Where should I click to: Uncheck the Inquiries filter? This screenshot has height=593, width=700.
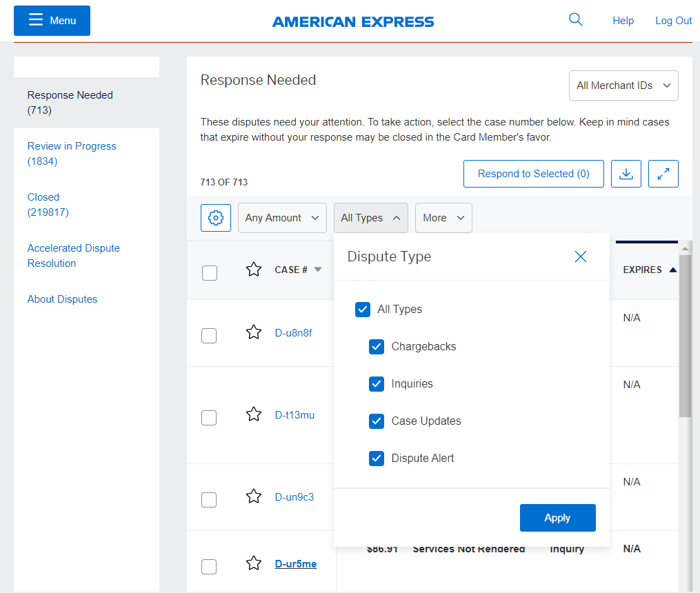(x=377, y=384)
